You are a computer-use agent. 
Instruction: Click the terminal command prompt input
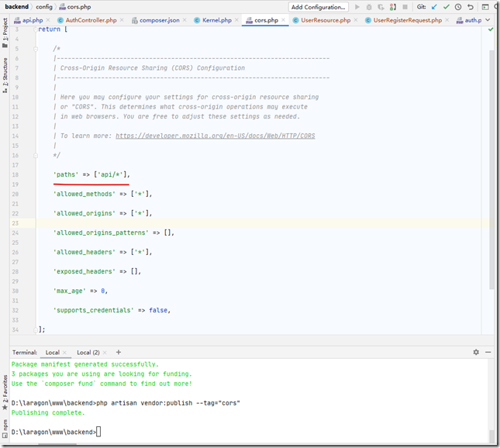(x=98, y=432)
